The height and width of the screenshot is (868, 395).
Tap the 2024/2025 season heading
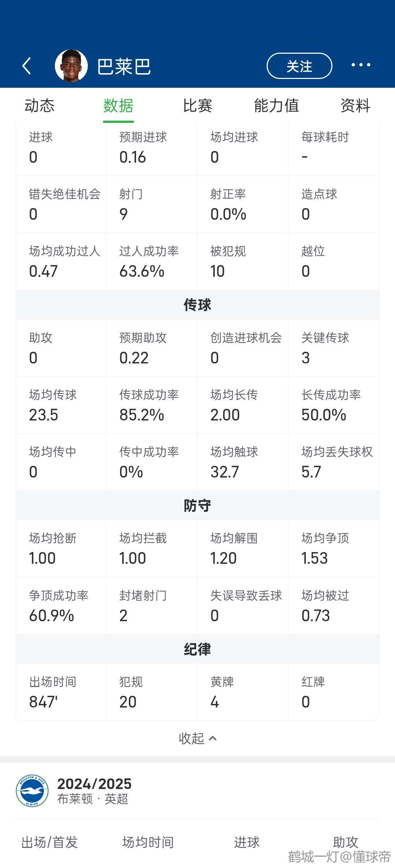94,784
